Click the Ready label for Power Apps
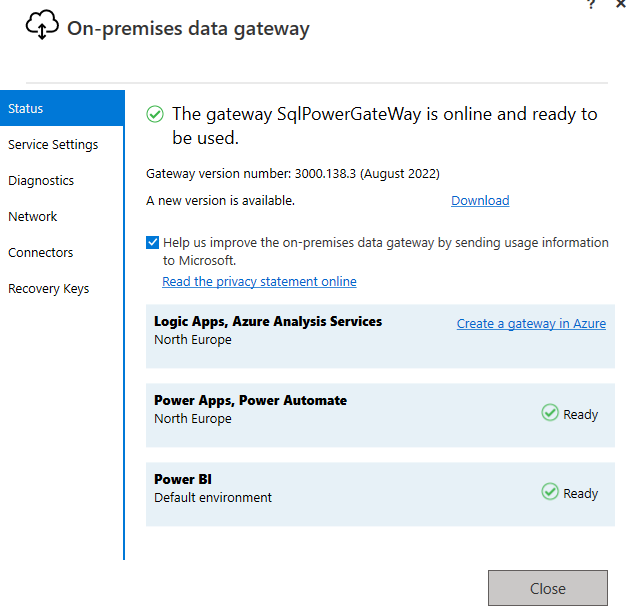 tap(580, 414)
